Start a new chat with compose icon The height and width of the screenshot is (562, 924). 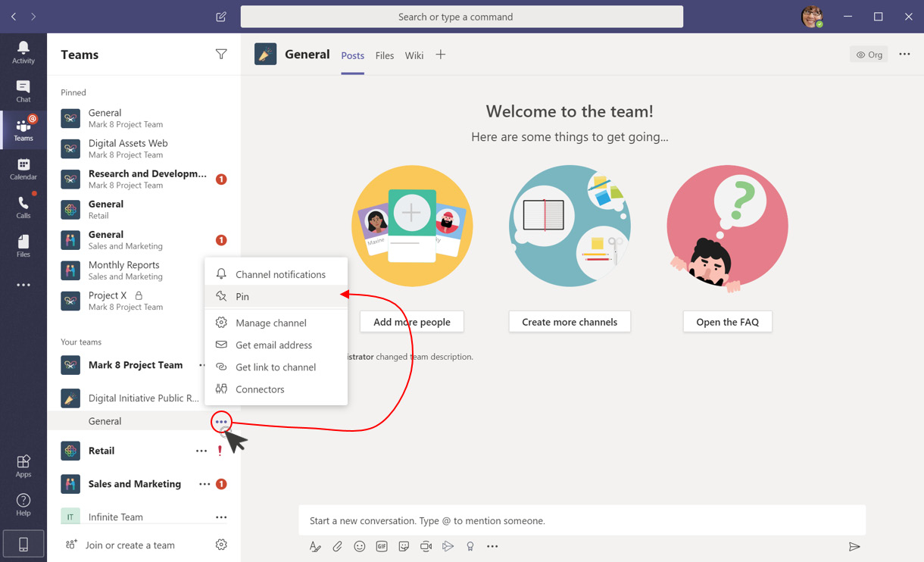[x=221, y=17]
